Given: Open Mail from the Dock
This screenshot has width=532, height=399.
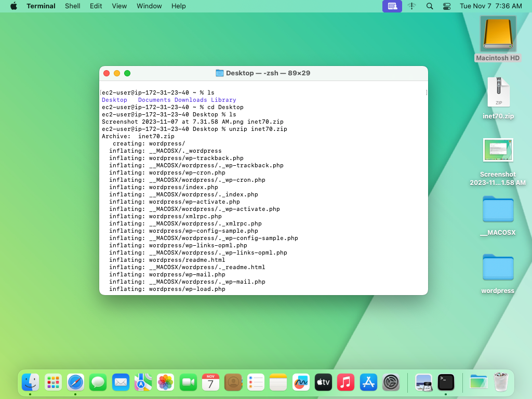Looking at the screenshot, I should (121, 382).
